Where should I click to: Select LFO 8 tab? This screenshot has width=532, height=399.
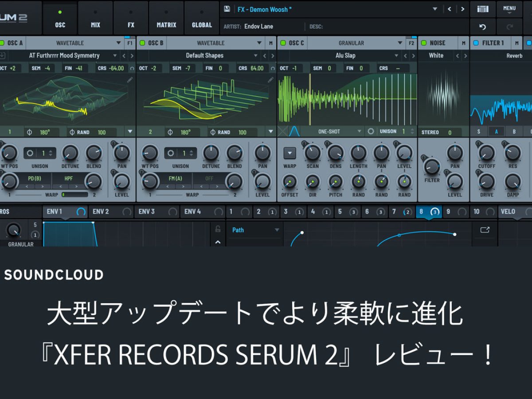point(429,212)
